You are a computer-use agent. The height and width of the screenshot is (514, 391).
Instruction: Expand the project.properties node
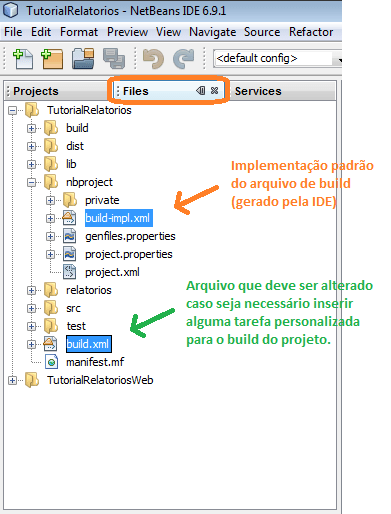tap(50, 254)
